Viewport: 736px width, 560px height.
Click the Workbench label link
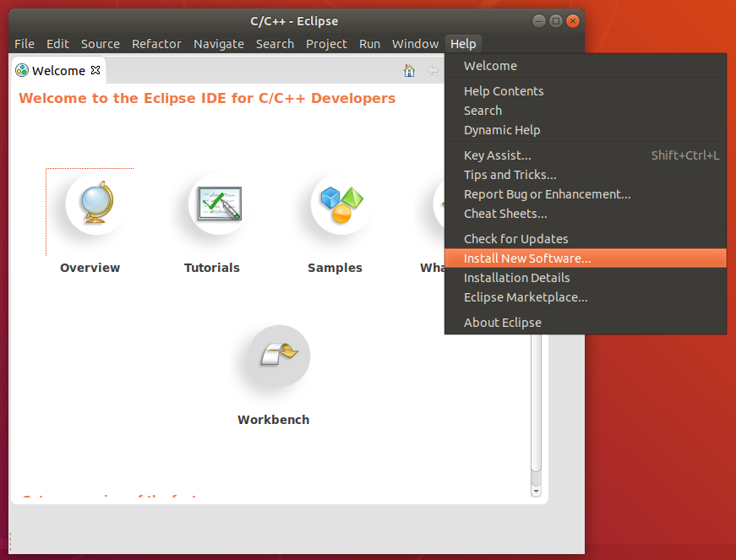coord(274,420)
